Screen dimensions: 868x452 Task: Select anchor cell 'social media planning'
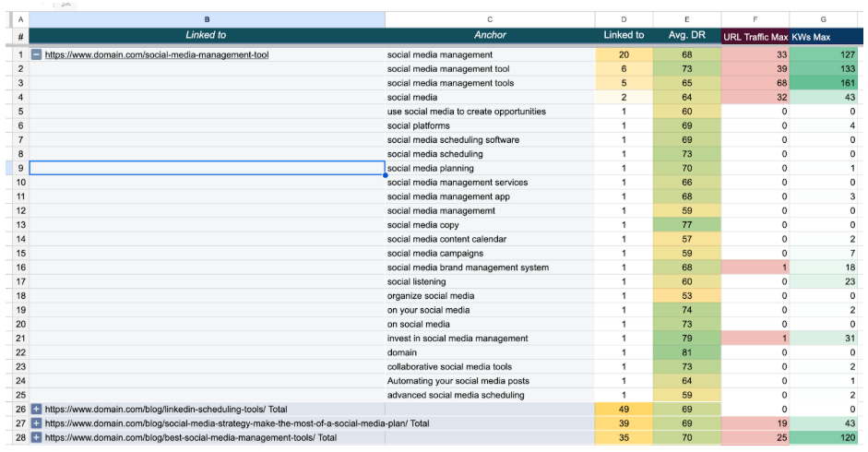[490, 169]
